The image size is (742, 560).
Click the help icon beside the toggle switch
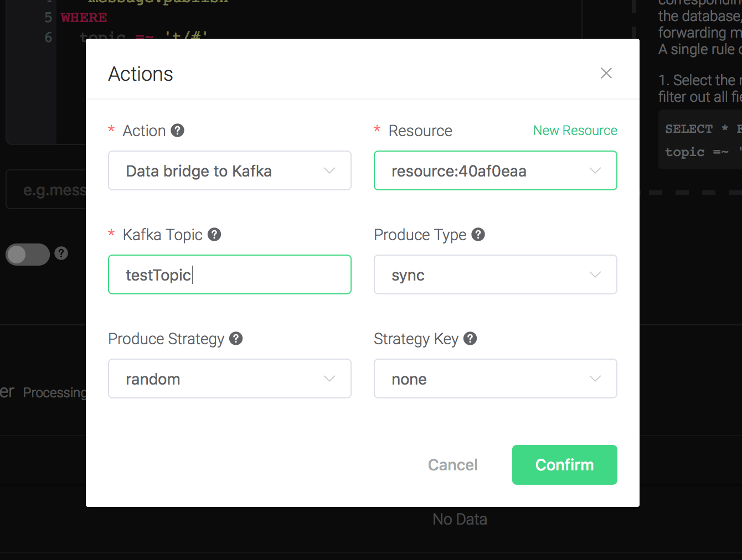61,253
